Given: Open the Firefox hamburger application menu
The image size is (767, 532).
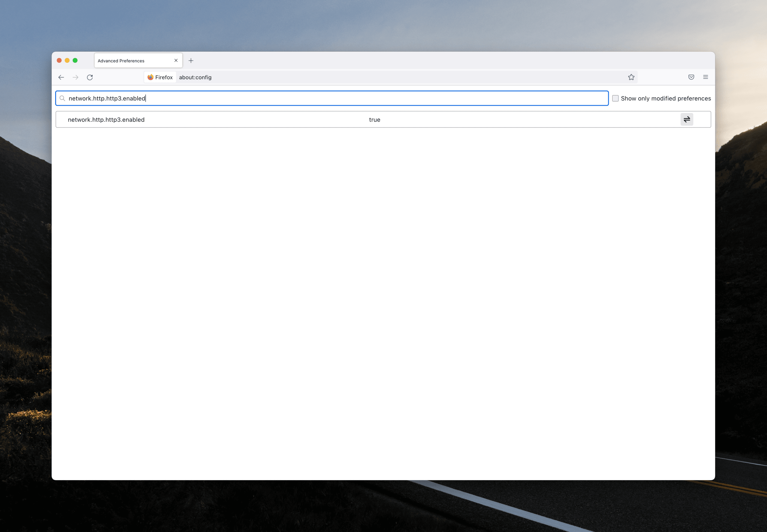Looking at the screenshot, I should (x=705, y=77).
